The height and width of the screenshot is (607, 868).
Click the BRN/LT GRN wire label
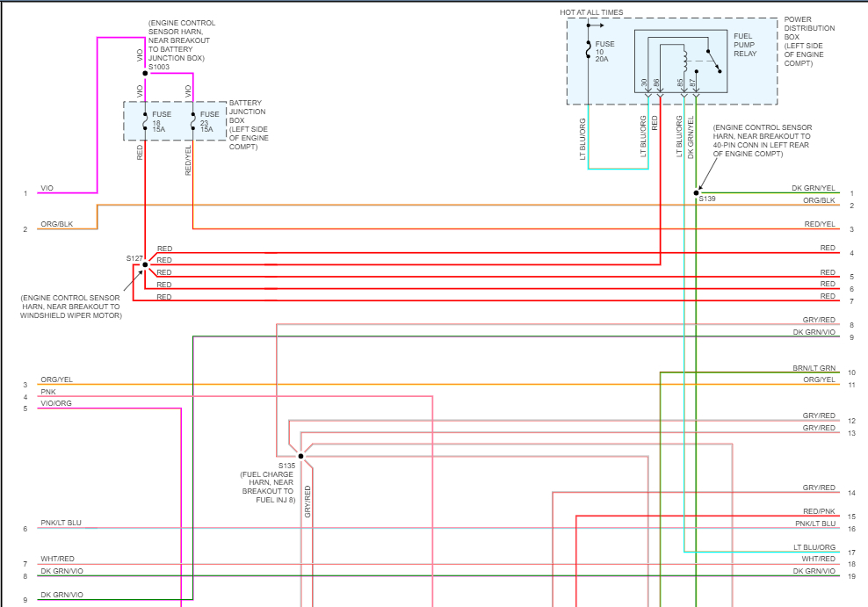[814, 368]
